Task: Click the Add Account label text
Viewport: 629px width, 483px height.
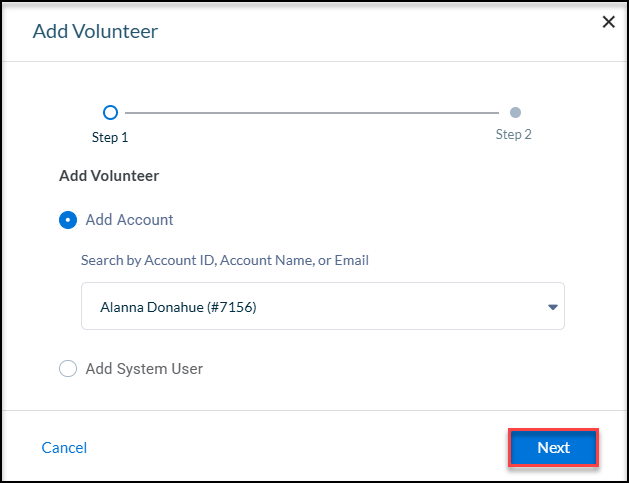Action: [129, 220]
